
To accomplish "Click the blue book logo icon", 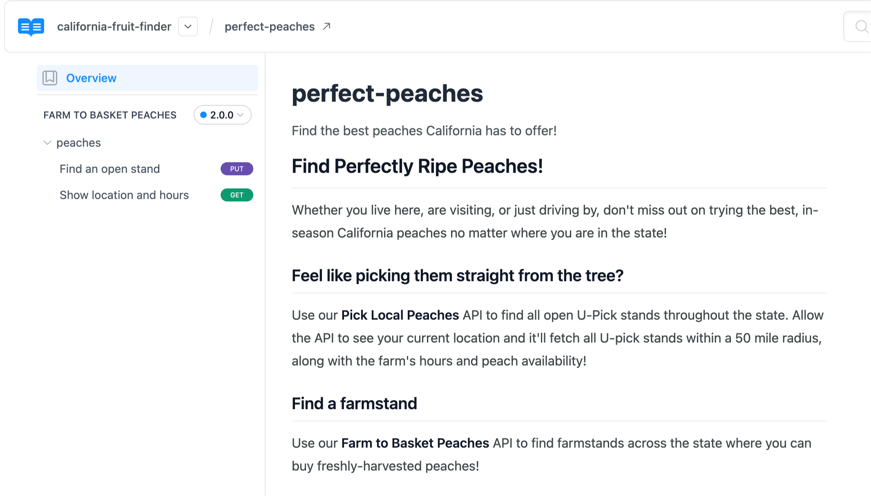I will click(x=31, y=27).
